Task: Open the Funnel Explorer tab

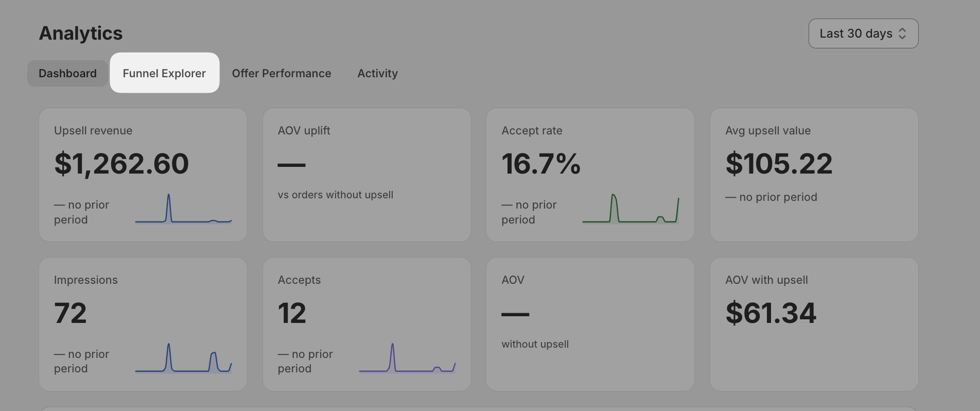Action: point(164,73)
